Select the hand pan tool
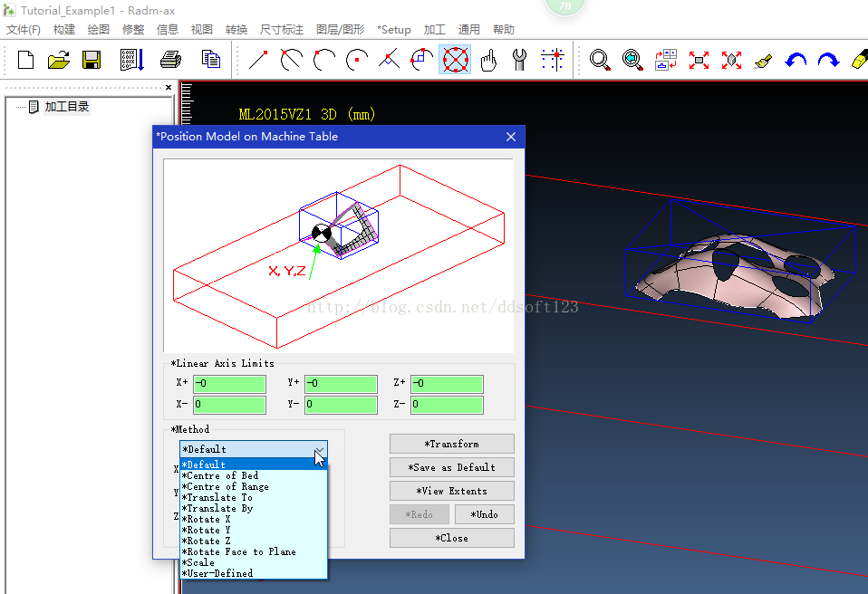 [488, 59]
